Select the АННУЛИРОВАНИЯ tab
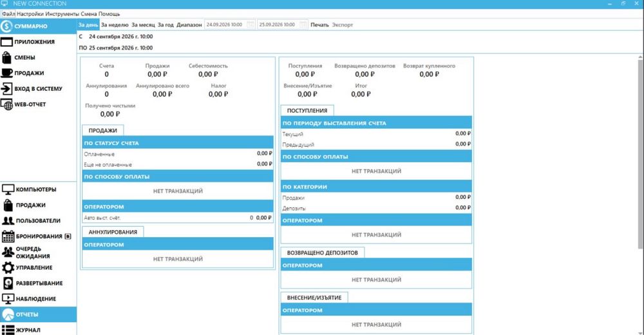Viewport: 644px width, 335px height. tap(113, 232)
